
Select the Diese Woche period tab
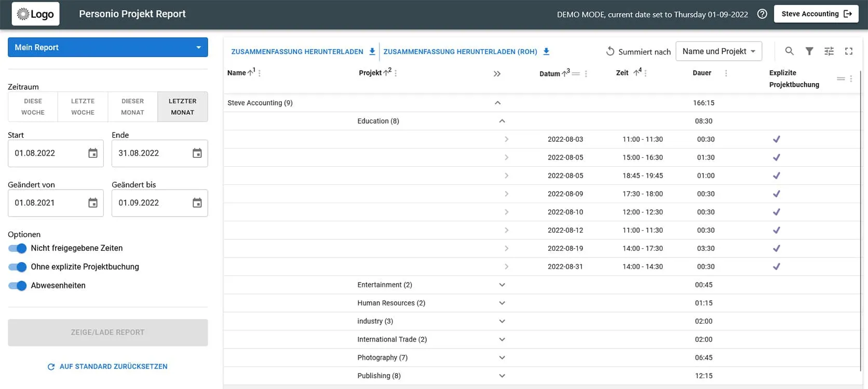coord(33,106)
